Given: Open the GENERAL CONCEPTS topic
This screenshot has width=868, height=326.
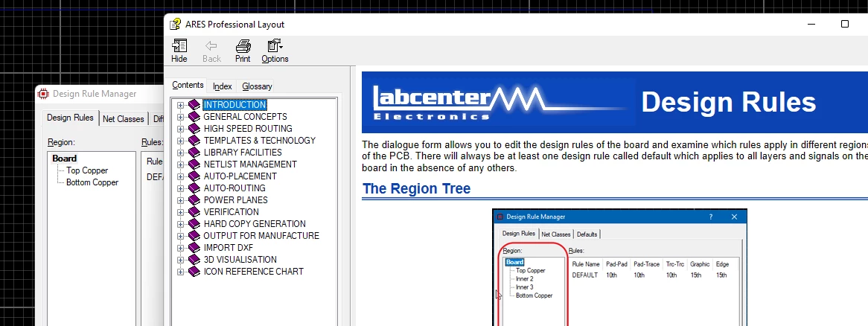Looking at the screenshot, I should coord(245,117).
